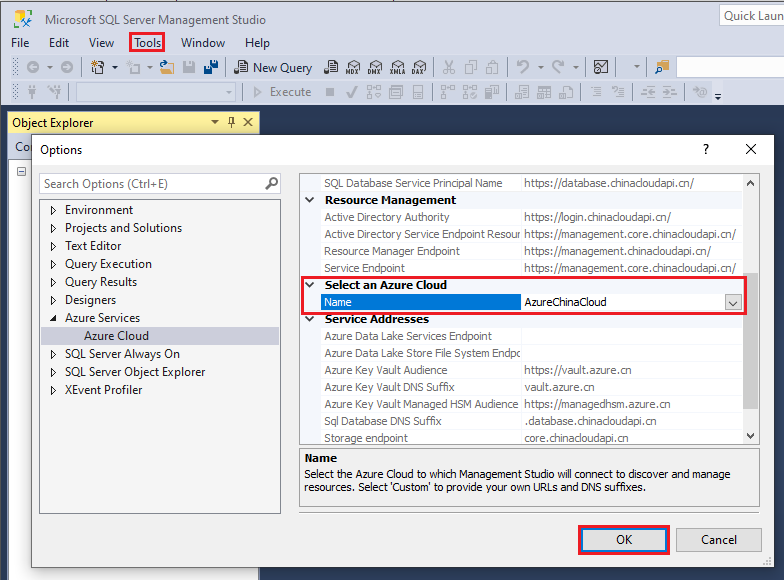Collapse the Azure Services node

tap(54, 318)
